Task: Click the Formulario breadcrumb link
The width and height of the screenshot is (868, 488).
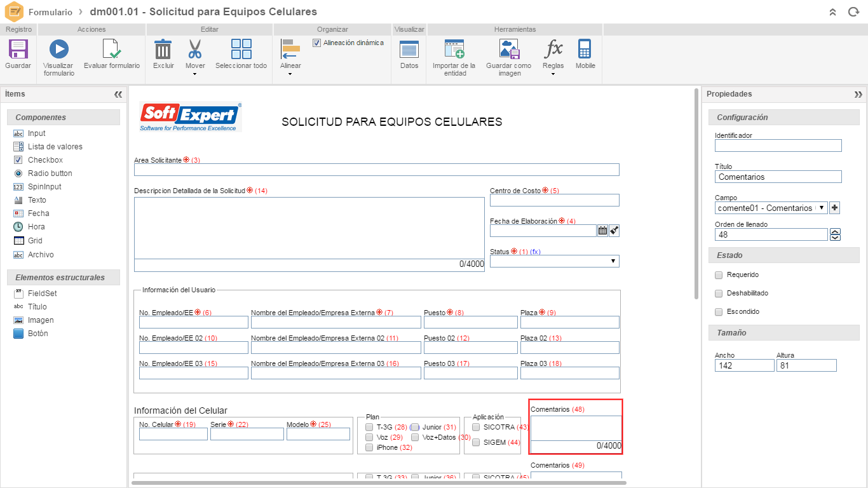Action: [x=51, y=11]
